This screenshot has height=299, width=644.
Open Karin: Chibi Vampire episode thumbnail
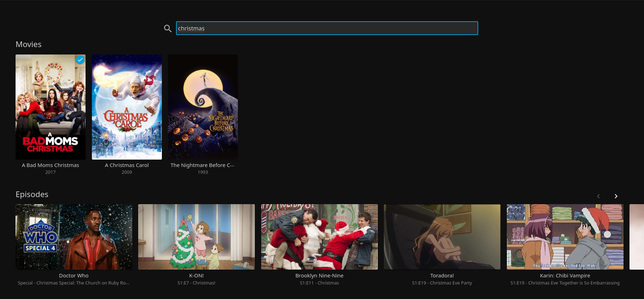tap(565, 237)
